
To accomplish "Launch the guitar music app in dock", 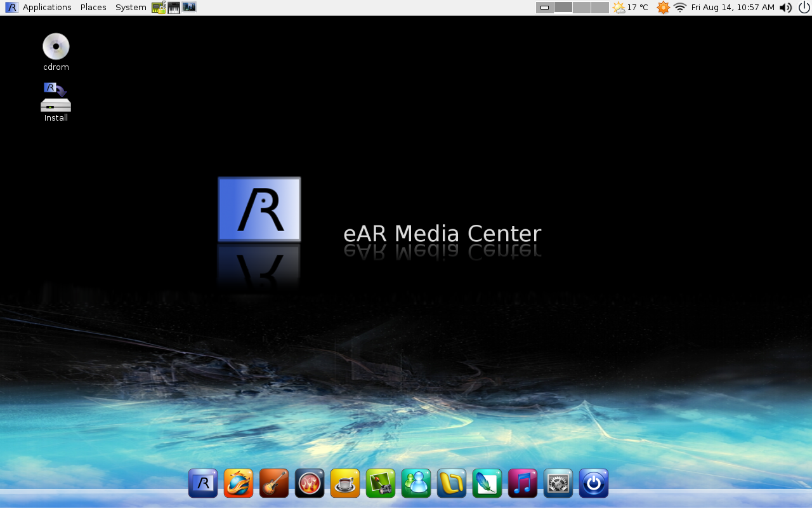I will 274,483.
